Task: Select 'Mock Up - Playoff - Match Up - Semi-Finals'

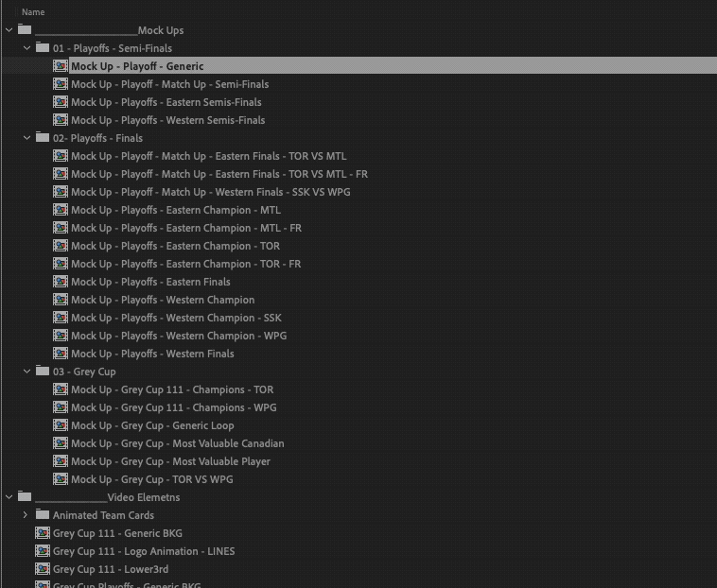Action: 169,84
